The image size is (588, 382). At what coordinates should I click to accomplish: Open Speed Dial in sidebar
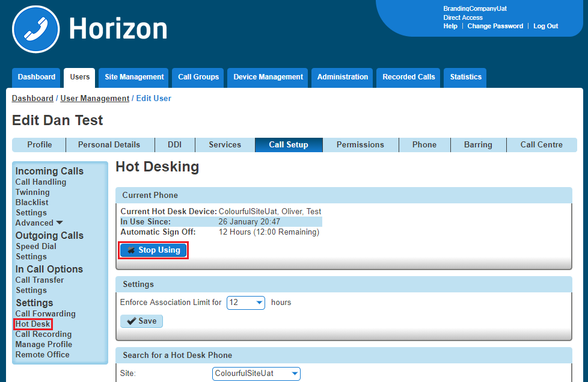pos(36,247)
